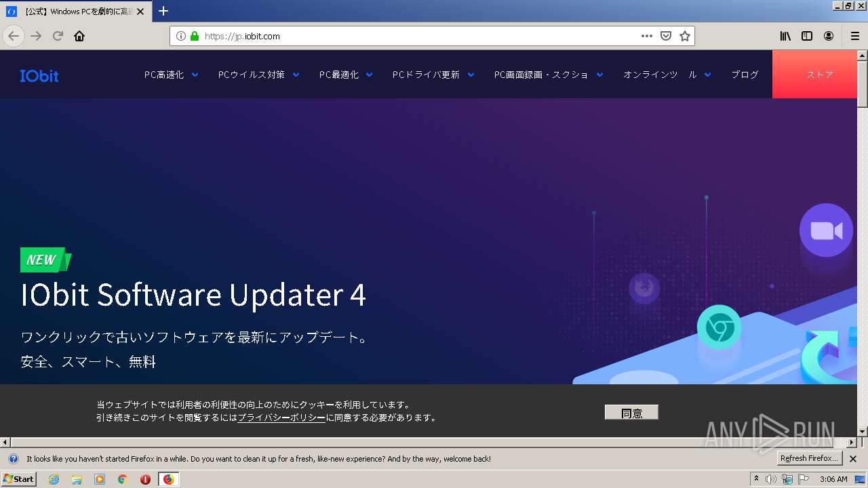Open File Explorer from taskbar
The width and height of the screenshot is (868, 488).
77,479
